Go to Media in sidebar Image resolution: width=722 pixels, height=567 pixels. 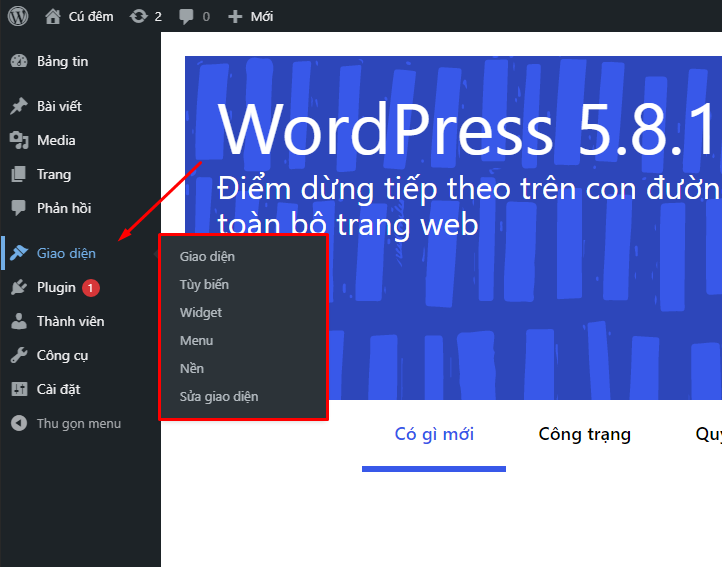(56, 140)
